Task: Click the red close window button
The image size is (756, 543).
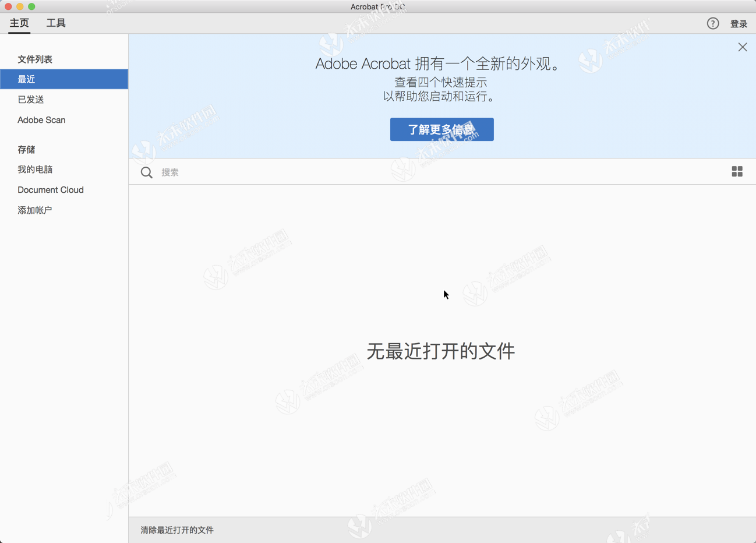Action: [x=8, y=6]
